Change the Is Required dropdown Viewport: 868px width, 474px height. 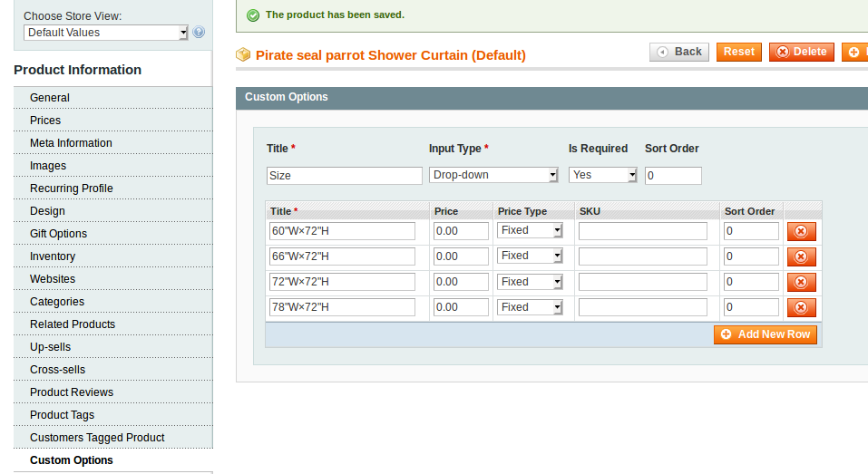[603, 175]
